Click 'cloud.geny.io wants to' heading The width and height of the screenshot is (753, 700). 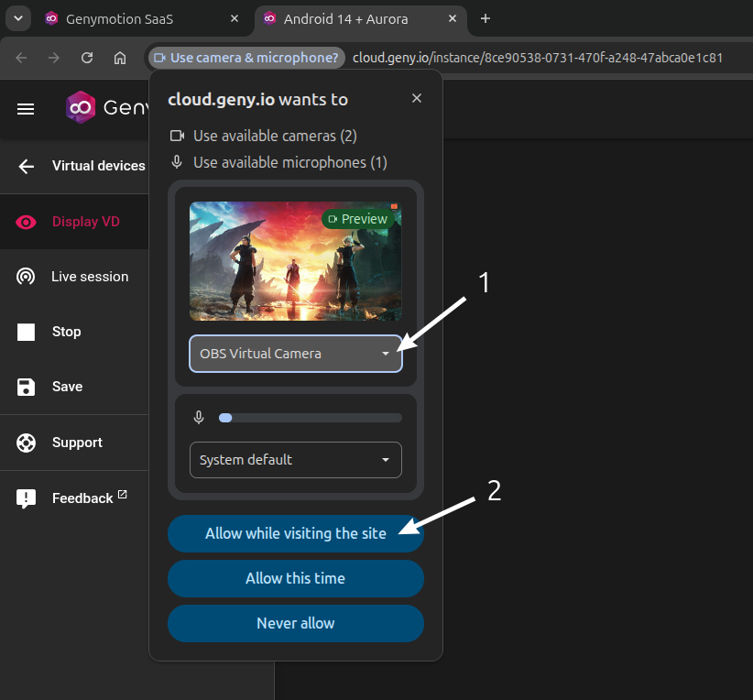point(258,100)
